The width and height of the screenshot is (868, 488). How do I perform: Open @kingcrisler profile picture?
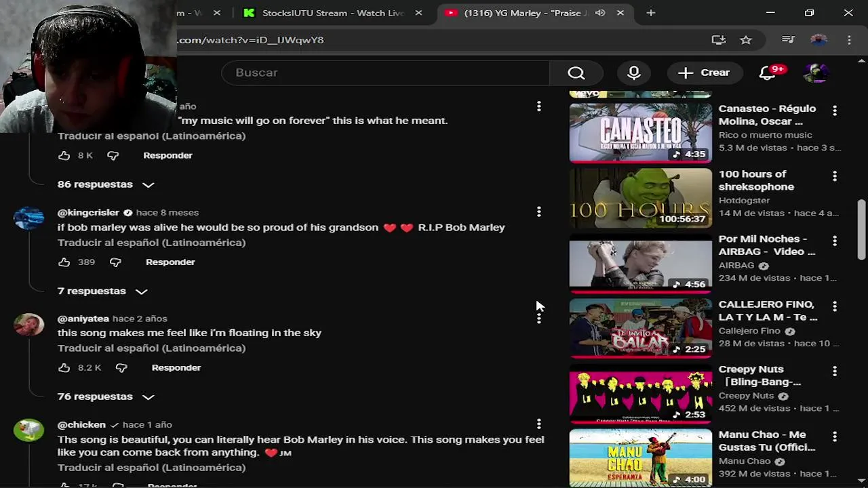(28, 218)
